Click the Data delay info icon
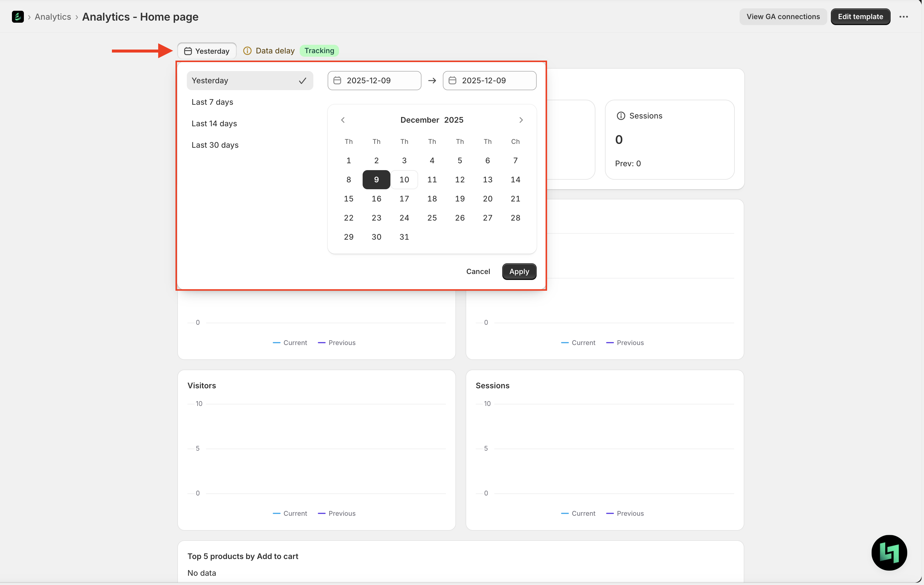Viewport: 924px width, 585px height. (247, 51)
